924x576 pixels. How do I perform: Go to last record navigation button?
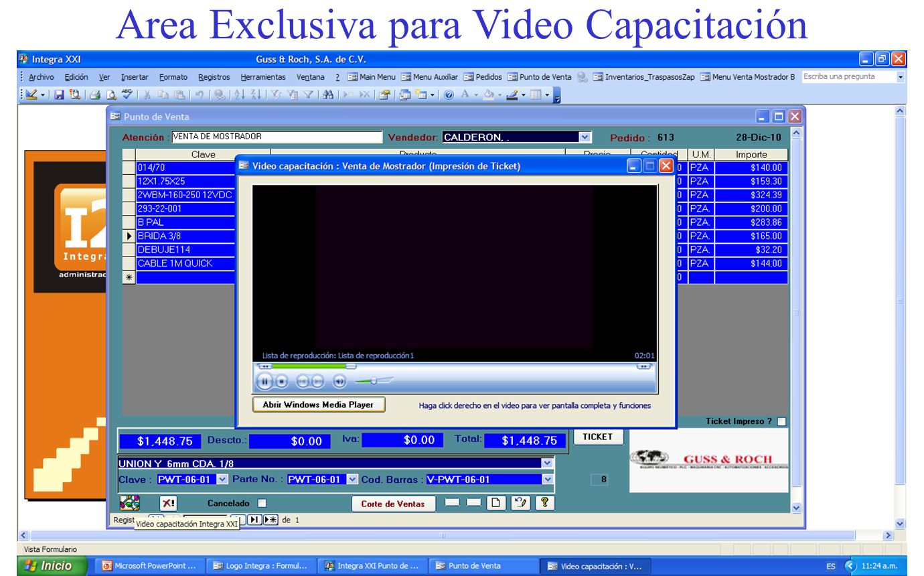(254, 520)
